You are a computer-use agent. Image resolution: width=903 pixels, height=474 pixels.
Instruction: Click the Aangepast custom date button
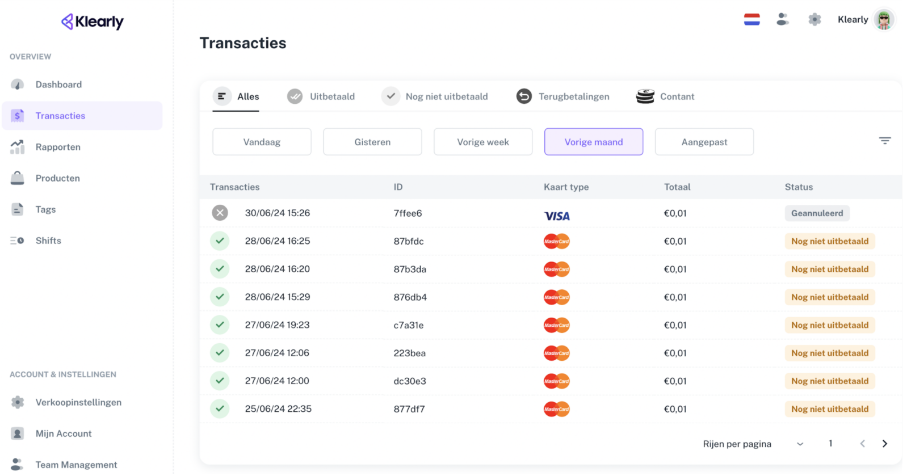(704, 142)
